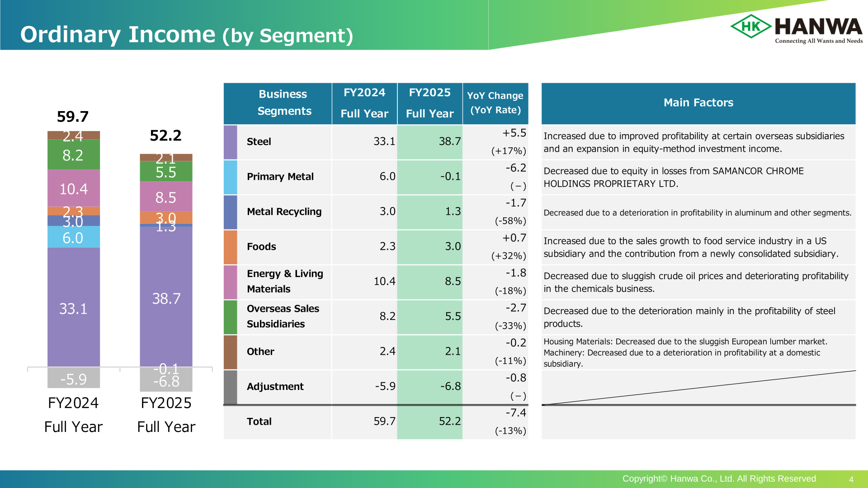Click the 52.2 total above FY2025 bar
This screenshot has height=488, width=868.
[165, 136]
